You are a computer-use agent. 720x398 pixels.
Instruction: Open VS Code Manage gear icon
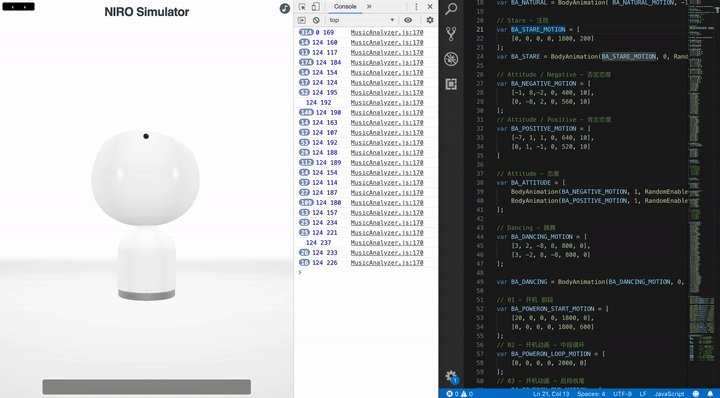(451, 376)
